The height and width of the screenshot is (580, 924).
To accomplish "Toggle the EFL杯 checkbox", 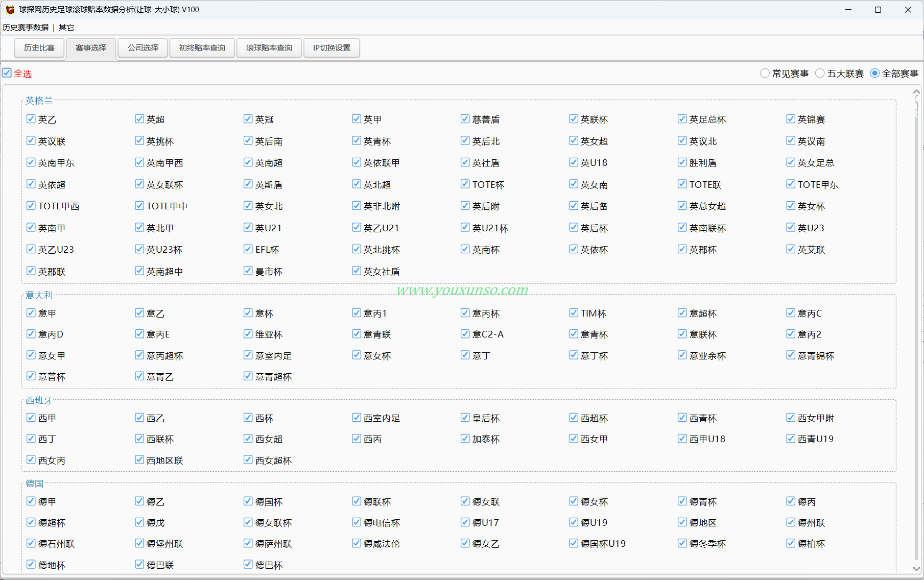I will point(248,249).
